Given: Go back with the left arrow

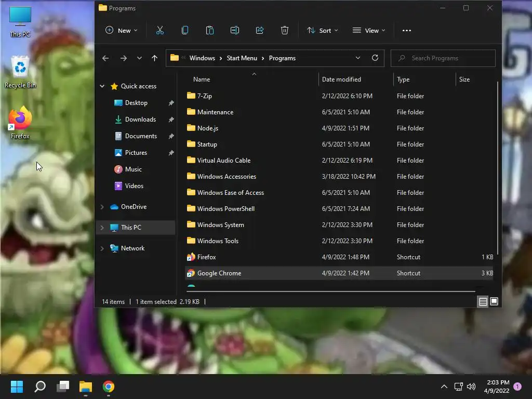Looking at the screenshot, I should pyautogui.click(x=105, y=58).
